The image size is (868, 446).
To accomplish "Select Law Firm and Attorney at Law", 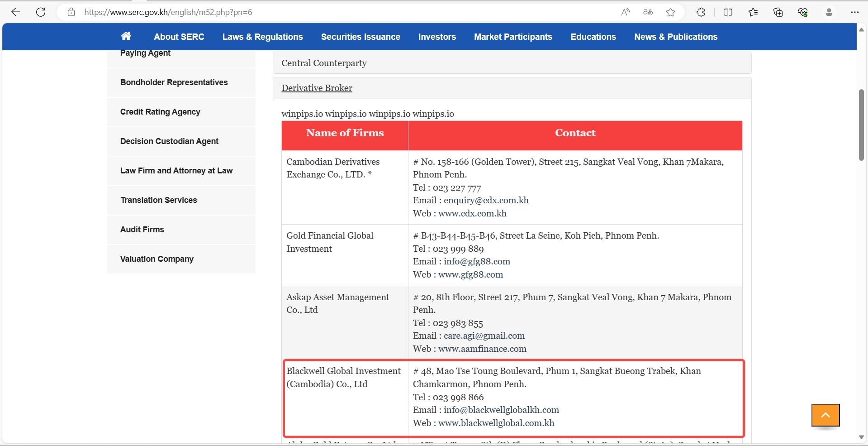I will 181,171.
